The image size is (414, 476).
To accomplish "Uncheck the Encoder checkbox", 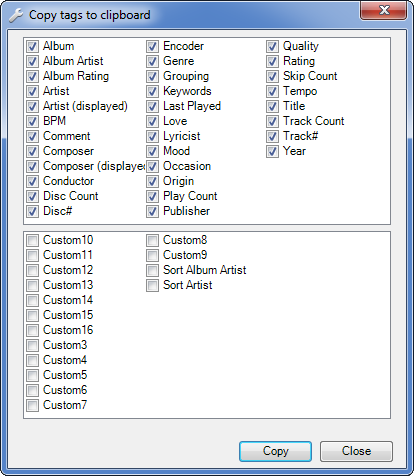I will click(152, 46).
